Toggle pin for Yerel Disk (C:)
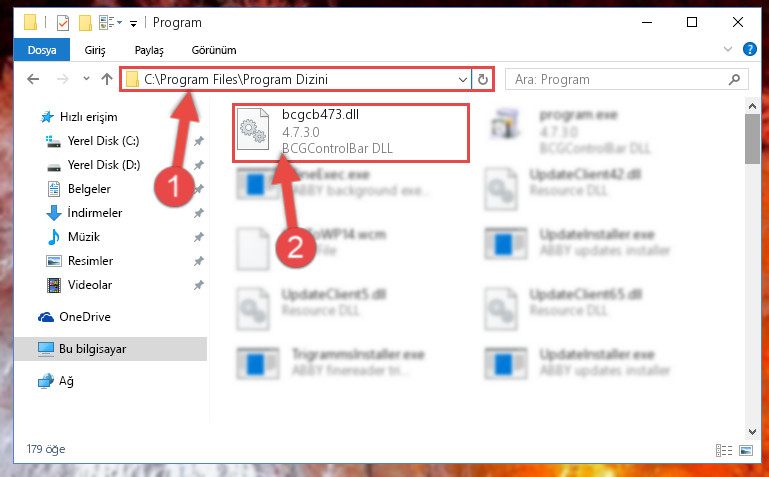The height and width of the screenshot is (477, 769). (199, 141)
